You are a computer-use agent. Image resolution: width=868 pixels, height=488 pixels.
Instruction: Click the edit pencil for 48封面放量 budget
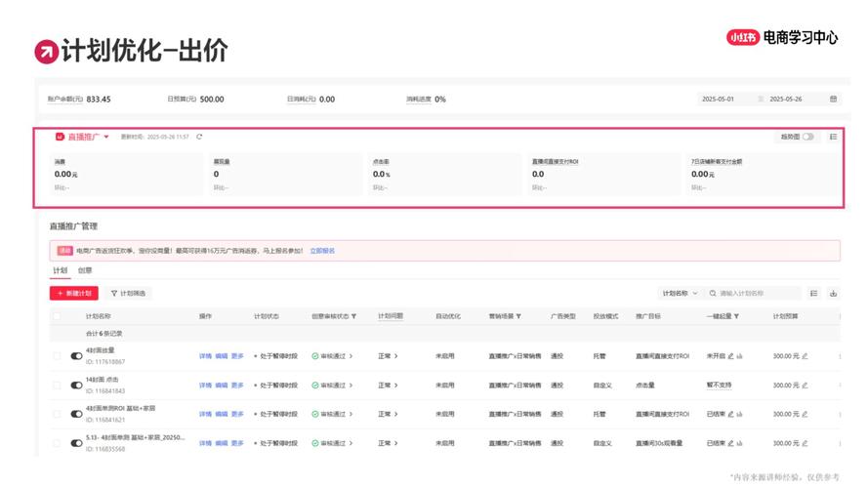[x=805, y=356]
